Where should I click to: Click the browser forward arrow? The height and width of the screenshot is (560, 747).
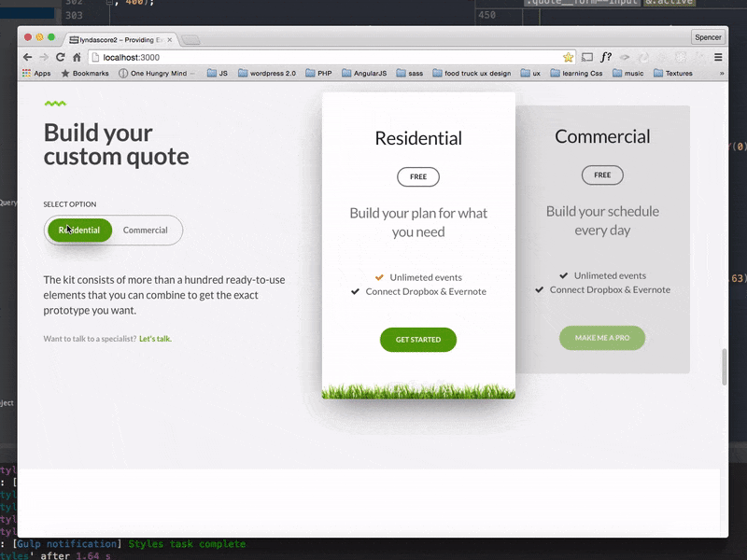click(44, 57)
